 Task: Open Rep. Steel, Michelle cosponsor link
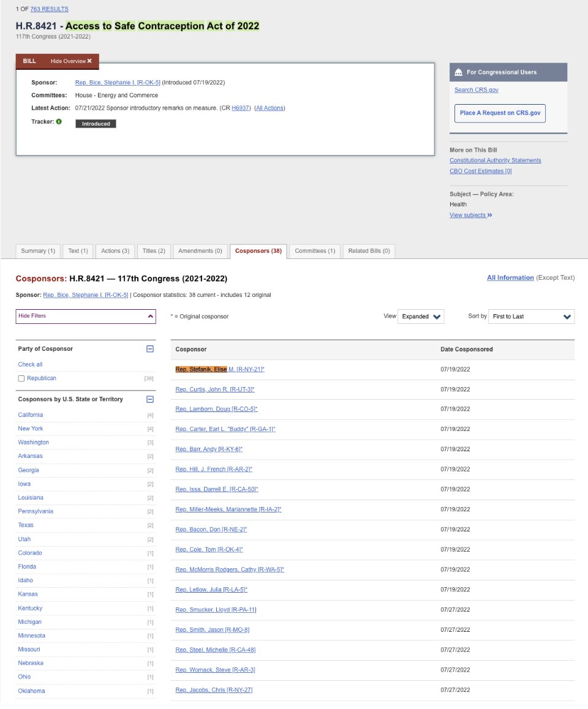coord(216,650)
